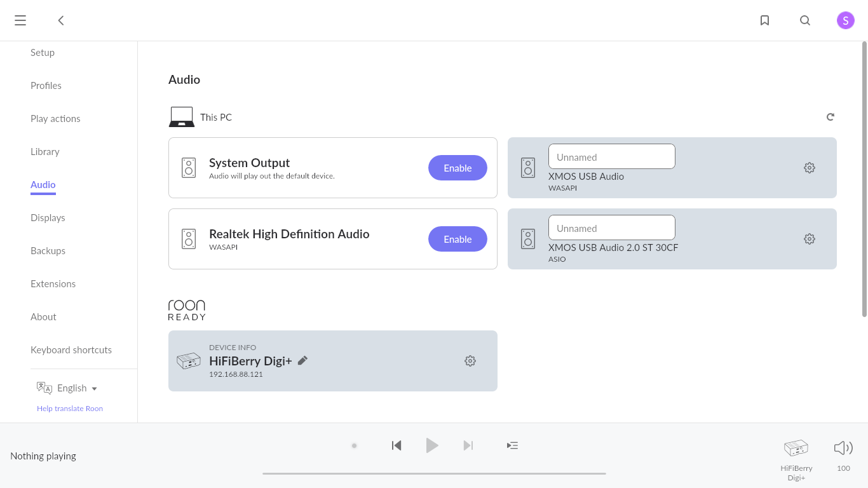This screenshot has height=488, width=868.
Task: Open the hamburger main menu
Action: coord(20,20)
